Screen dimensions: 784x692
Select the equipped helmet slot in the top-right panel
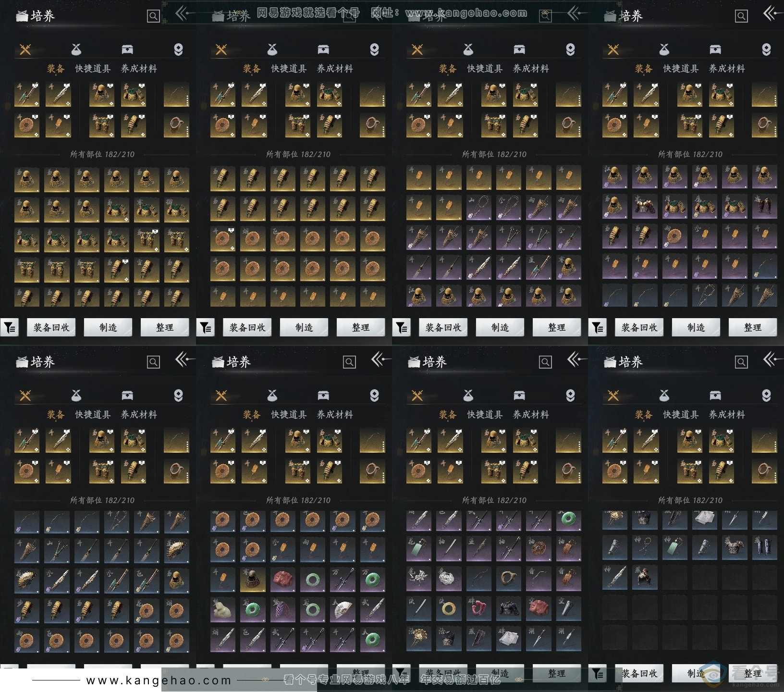[x=690, y=94]
